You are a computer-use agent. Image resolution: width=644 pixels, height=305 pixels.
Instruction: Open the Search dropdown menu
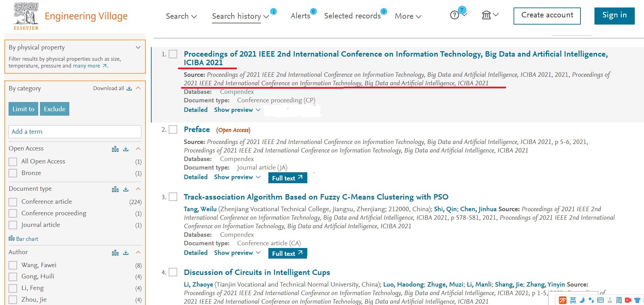[181, 16]
